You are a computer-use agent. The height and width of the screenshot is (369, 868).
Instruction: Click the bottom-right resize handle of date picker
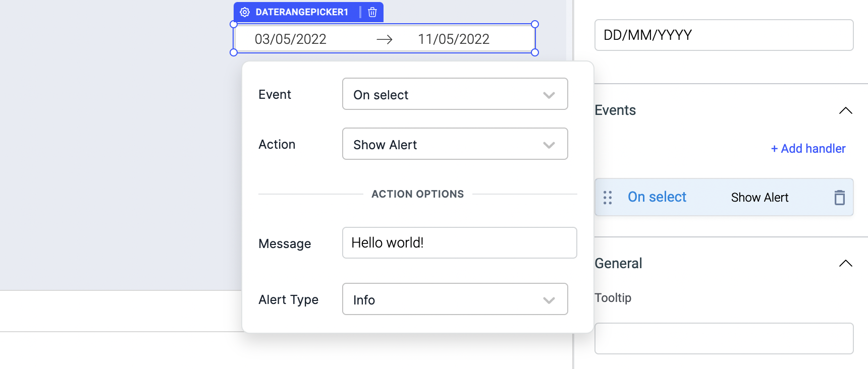(535, 52)
